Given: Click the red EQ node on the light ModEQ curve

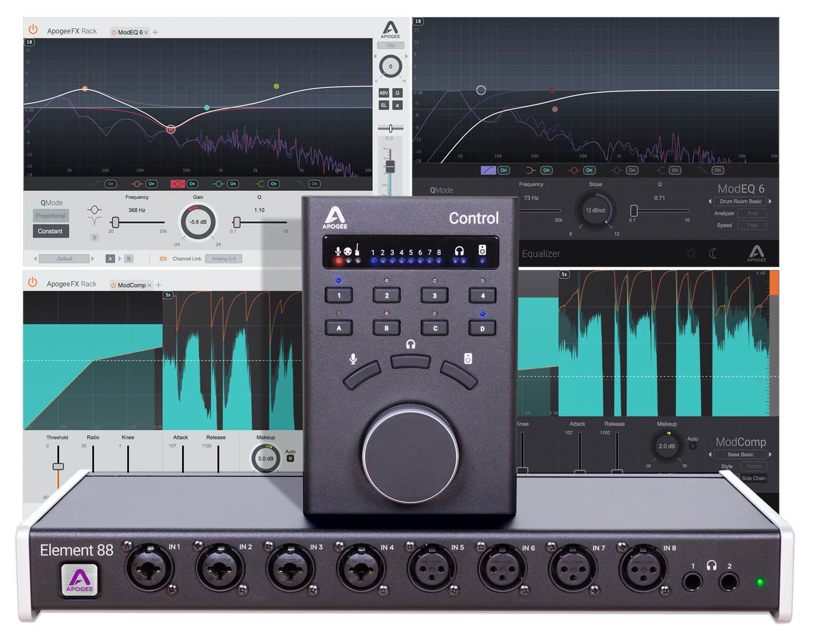Looking at the screenshot, I should tap(171, 129).
